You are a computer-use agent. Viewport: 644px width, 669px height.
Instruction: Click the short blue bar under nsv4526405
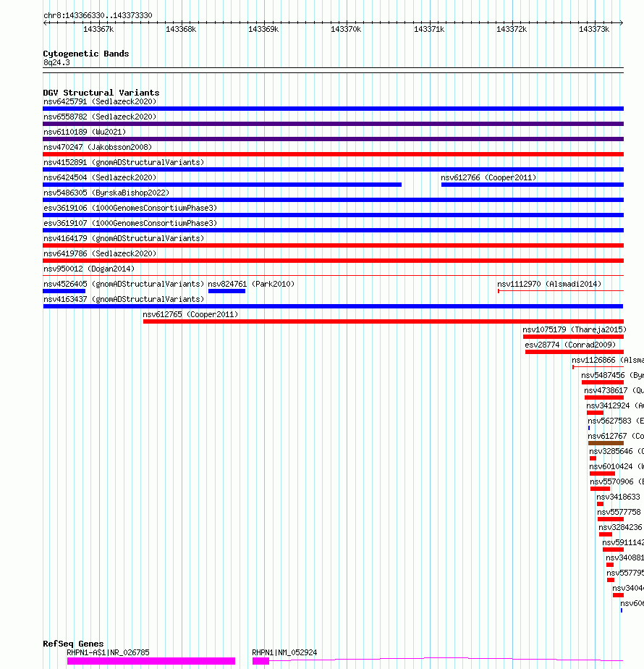[64, 291]
